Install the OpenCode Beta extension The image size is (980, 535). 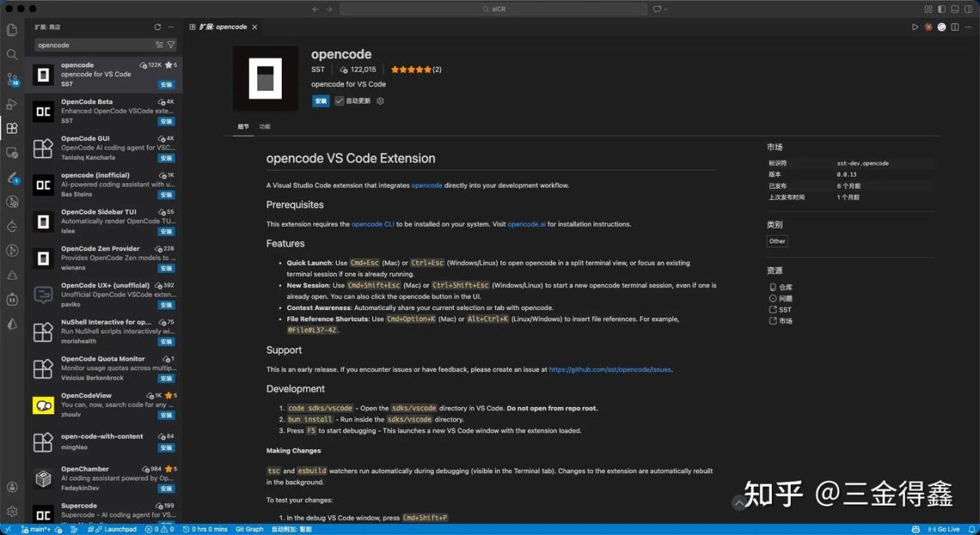[x=166, y=121]
